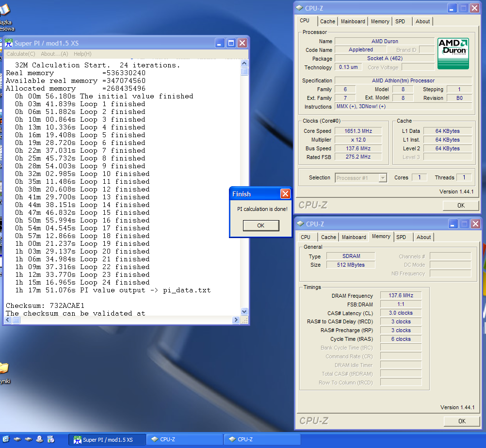This screenshot has height=448, width=486.
Task: Click the '32M Calculation Start' line
Action: (97, 65)
